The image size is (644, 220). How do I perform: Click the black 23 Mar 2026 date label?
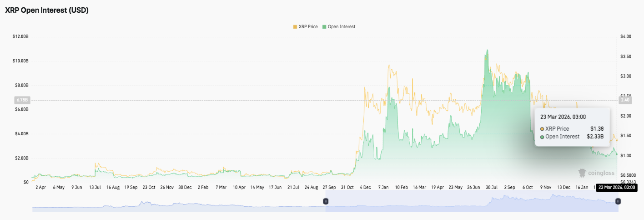click(616, 187)
